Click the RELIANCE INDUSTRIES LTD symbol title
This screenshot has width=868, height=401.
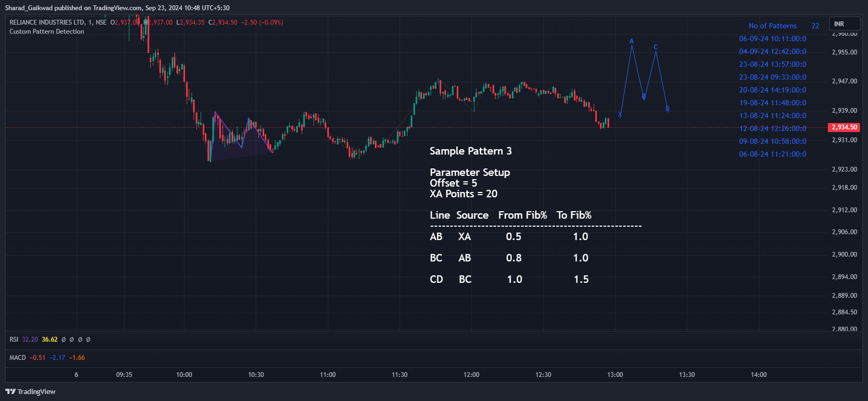[47, 22]
